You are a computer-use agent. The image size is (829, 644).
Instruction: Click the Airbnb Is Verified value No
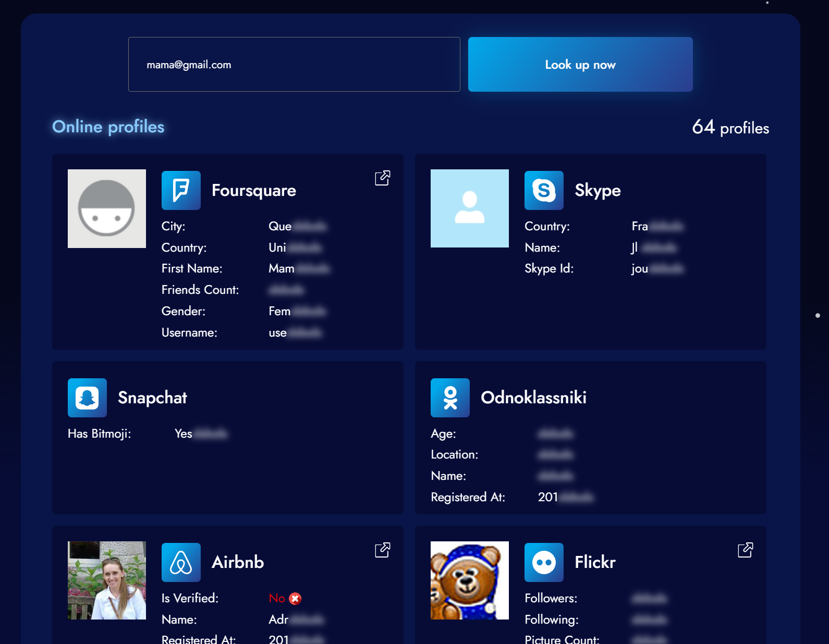click(277, 598)
